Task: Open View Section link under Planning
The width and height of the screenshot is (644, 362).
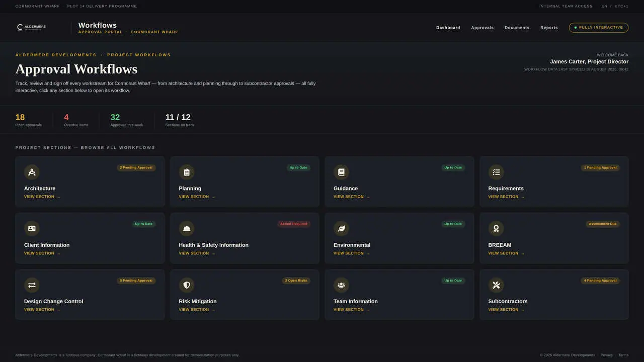Action: 197,197
